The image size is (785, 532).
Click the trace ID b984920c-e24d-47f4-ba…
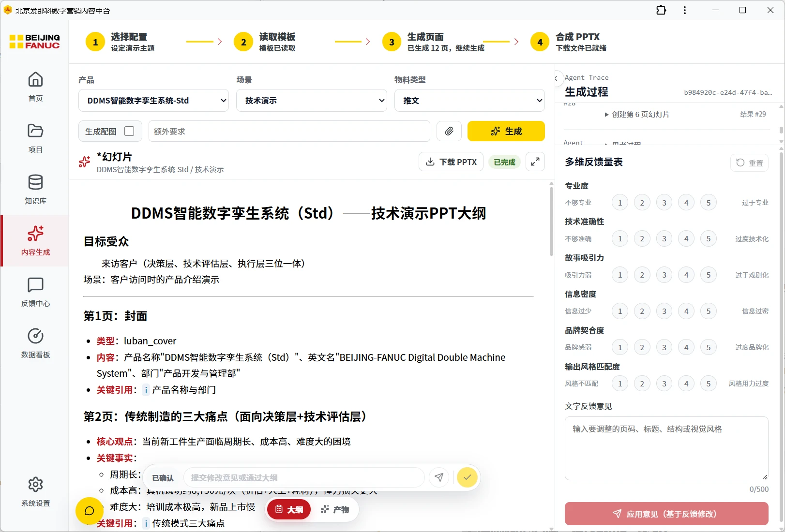[x=728, y=92]
